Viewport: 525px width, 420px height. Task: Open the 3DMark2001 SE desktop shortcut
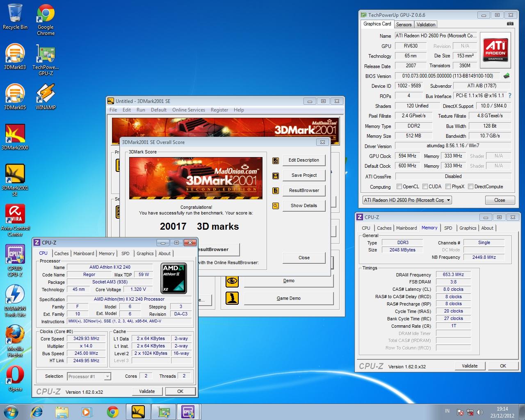[15, 180]
